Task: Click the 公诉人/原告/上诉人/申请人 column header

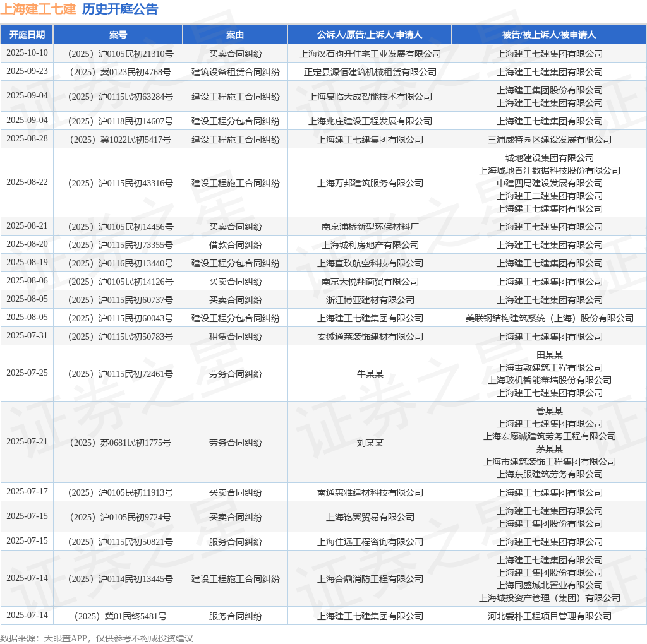Action: [x=370, y=35]
